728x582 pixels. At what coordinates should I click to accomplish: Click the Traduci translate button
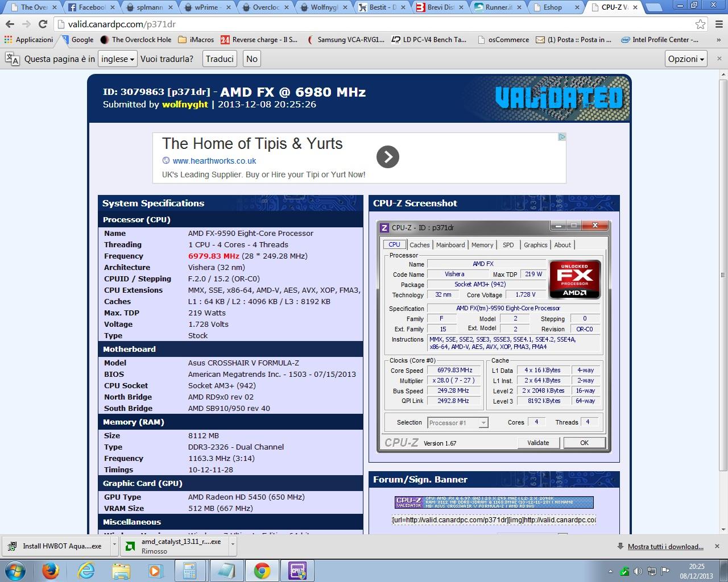click(x=220, y=59)
